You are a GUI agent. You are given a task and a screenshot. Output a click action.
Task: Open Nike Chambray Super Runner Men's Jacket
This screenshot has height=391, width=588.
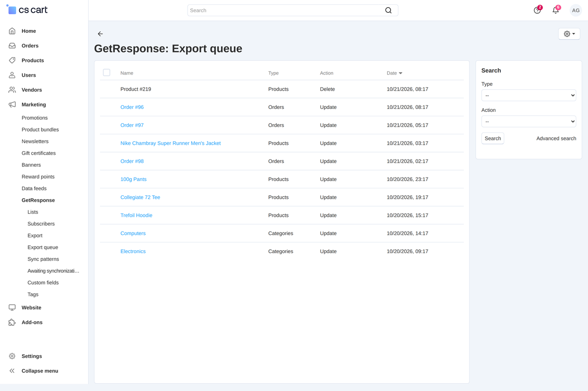(171, 143)
